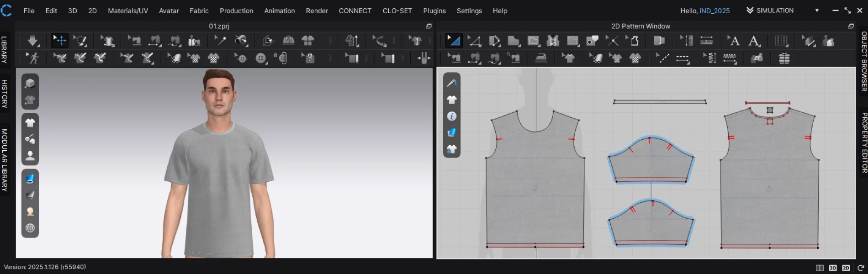Click the IND_2025 account link
This screenshot has width=868, height=274.
[x=715, y=11]
